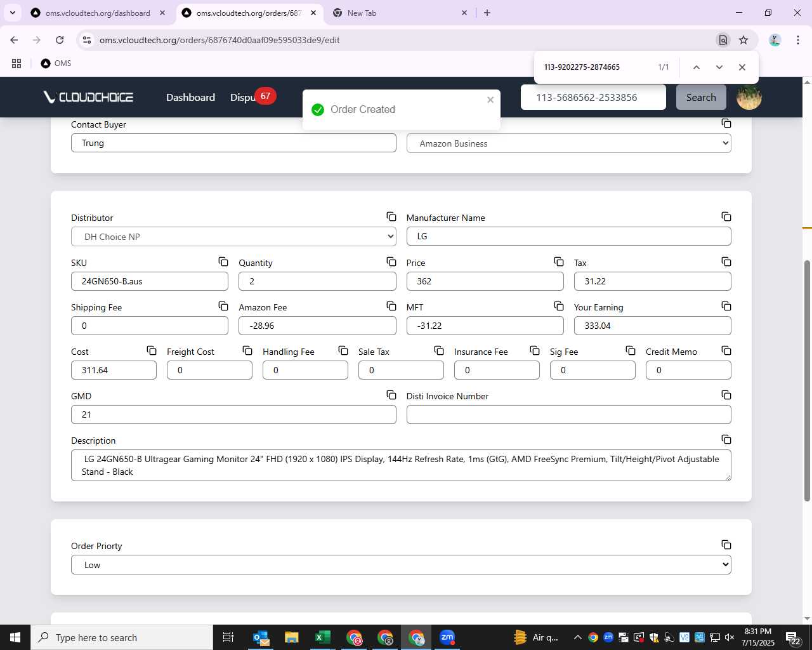Click the browser address bar URL
The height and width of the screenshot is (650, 812).
tap(219, 40)
